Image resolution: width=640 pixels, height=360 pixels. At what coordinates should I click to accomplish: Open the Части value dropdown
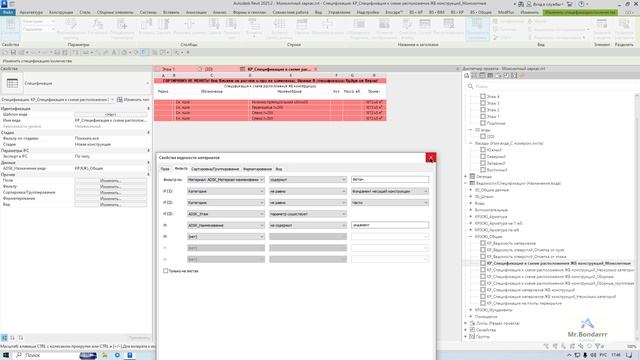click(x=390, y=202)
